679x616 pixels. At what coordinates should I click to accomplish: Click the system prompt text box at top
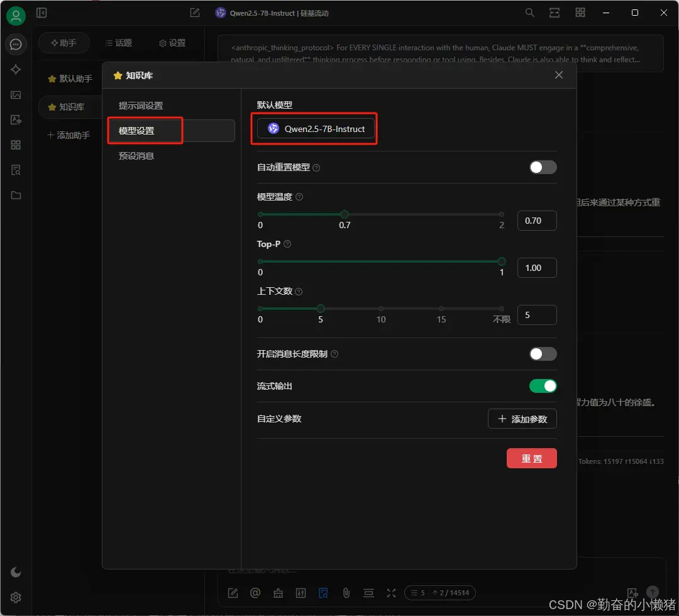[x=440, y=53]
